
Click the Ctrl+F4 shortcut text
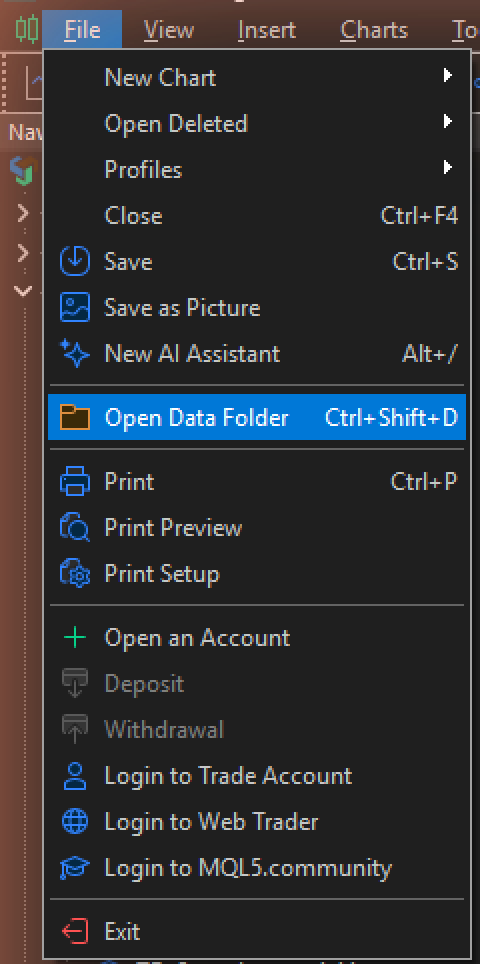419,216
